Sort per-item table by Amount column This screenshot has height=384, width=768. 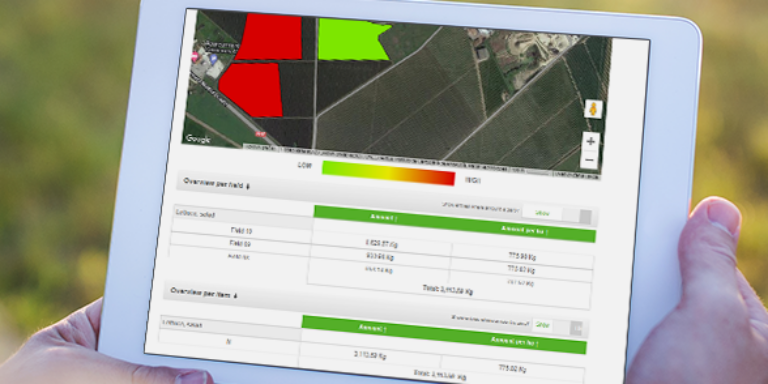(372, 328)
